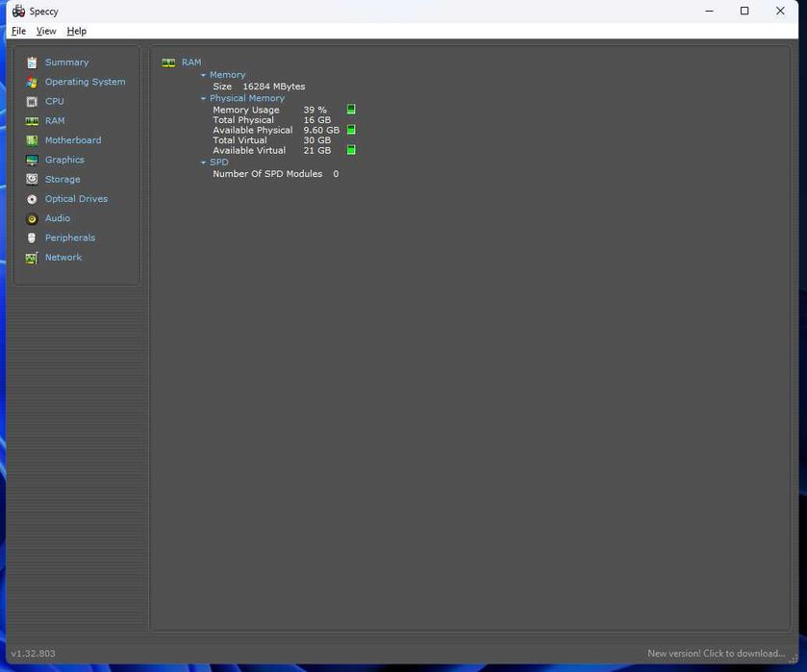Click the Graphics monitor icon
The image size is (807, 672).
point(32,160)
